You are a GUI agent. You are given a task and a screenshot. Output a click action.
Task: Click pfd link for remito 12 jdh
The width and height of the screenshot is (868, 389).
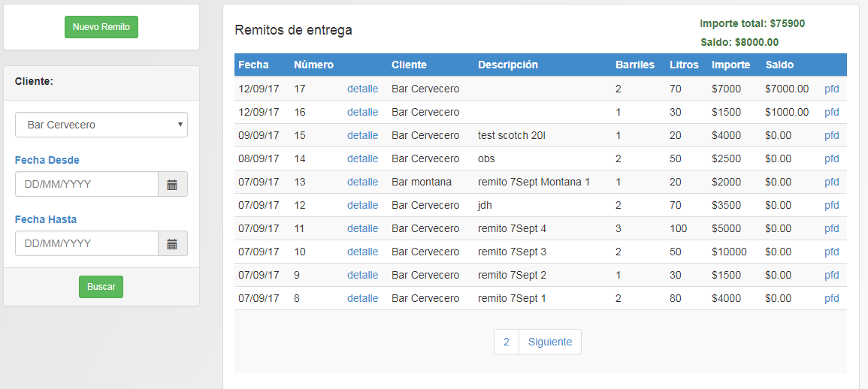tap(831, 205)
